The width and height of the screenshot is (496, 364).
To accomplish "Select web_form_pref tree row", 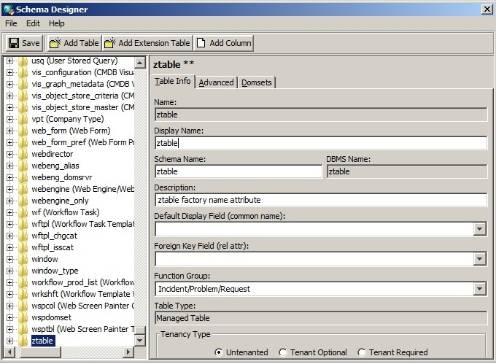I will tap(83, 143).
